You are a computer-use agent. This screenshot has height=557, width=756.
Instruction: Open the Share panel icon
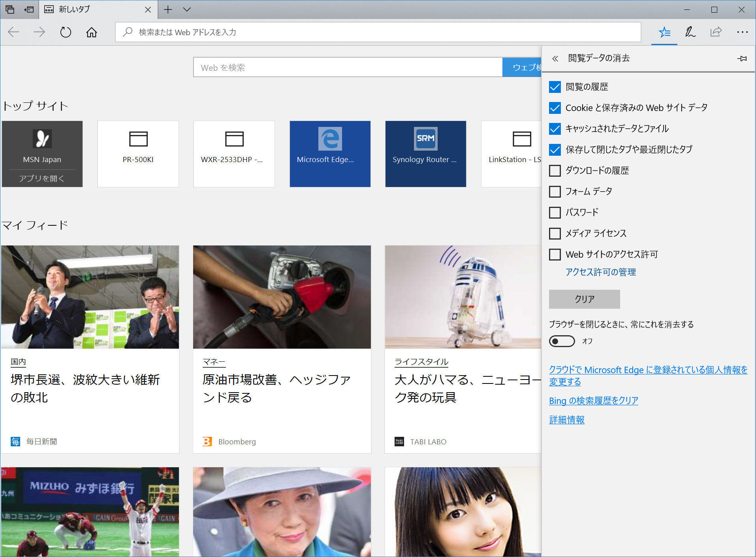coord(716,32)
